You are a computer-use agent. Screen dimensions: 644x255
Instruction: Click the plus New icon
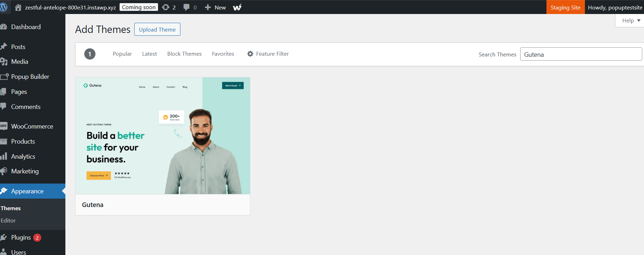click(208, 7)
